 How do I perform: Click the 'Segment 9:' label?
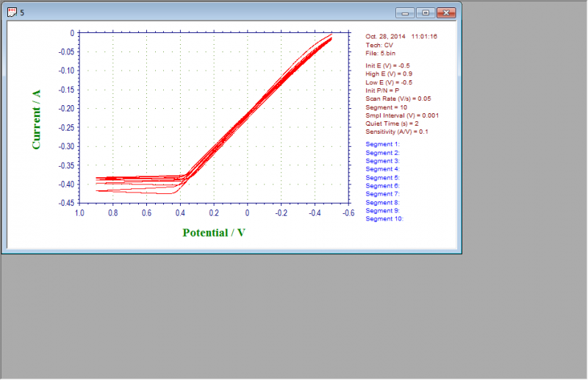click(x=383, y=211)
